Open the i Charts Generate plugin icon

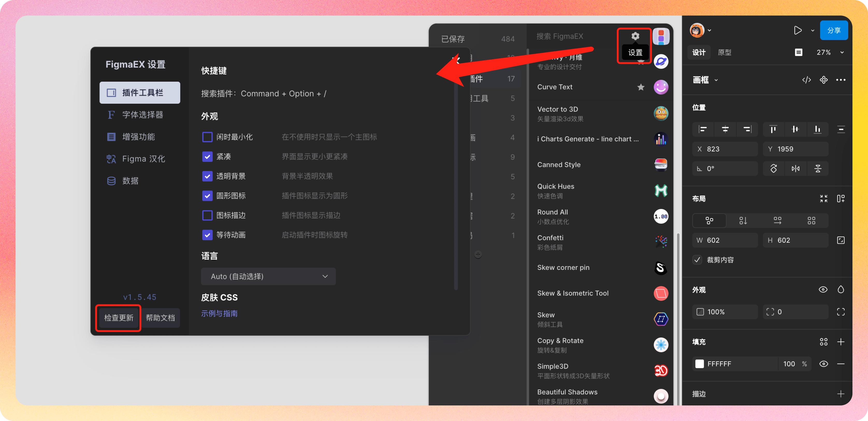(x=661, y=139)
